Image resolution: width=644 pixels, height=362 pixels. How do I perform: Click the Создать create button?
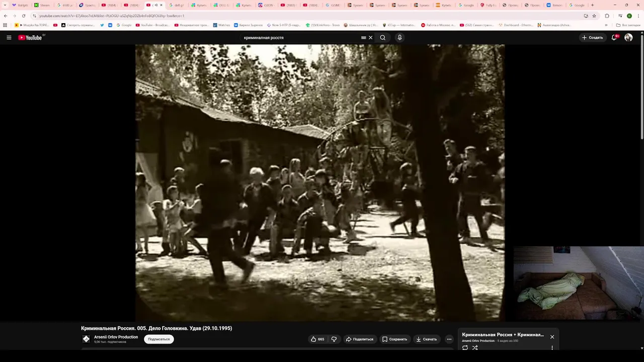click(592, 38)
